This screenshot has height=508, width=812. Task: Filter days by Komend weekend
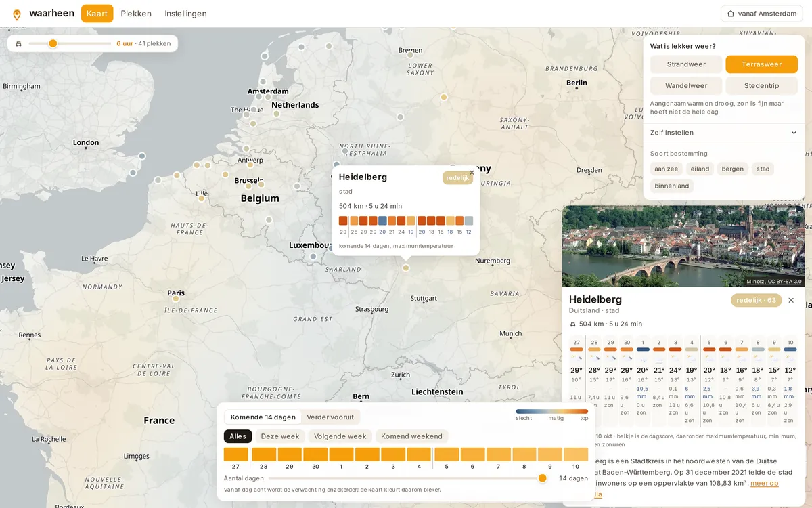[x=411, y=436]
